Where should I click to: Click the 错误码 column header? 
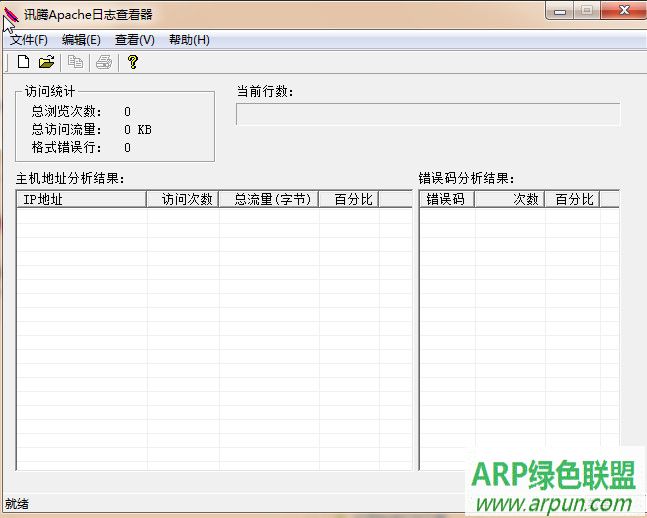(x=446, y=199)
